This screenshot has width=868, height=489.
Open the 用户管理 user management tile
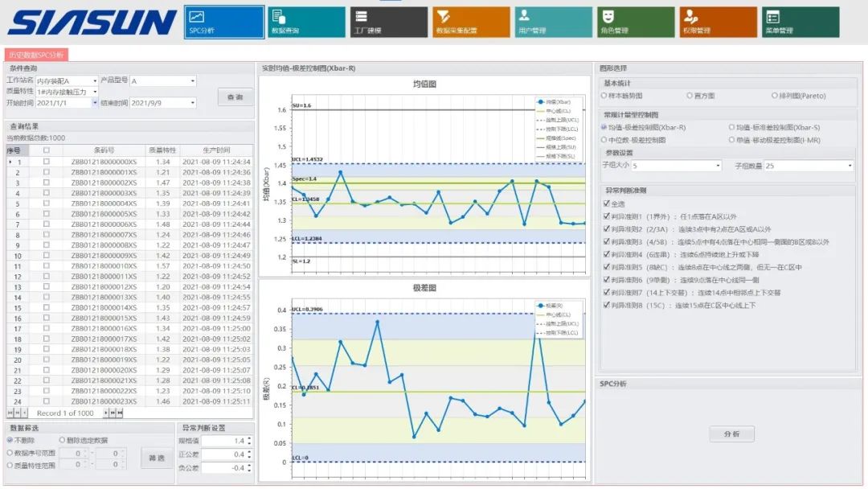[553, 23]
